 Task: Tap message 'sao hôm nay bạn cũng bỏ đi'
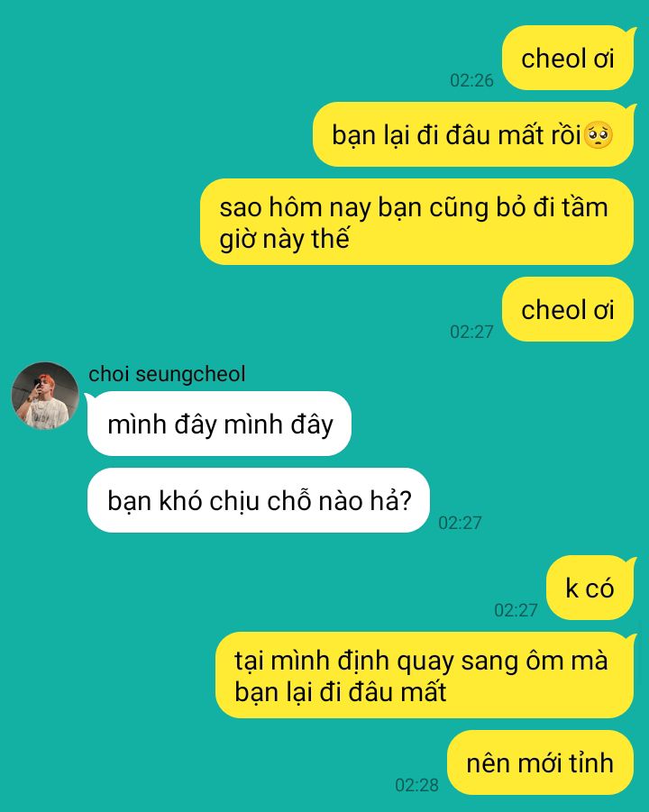[x=417, y=223]
